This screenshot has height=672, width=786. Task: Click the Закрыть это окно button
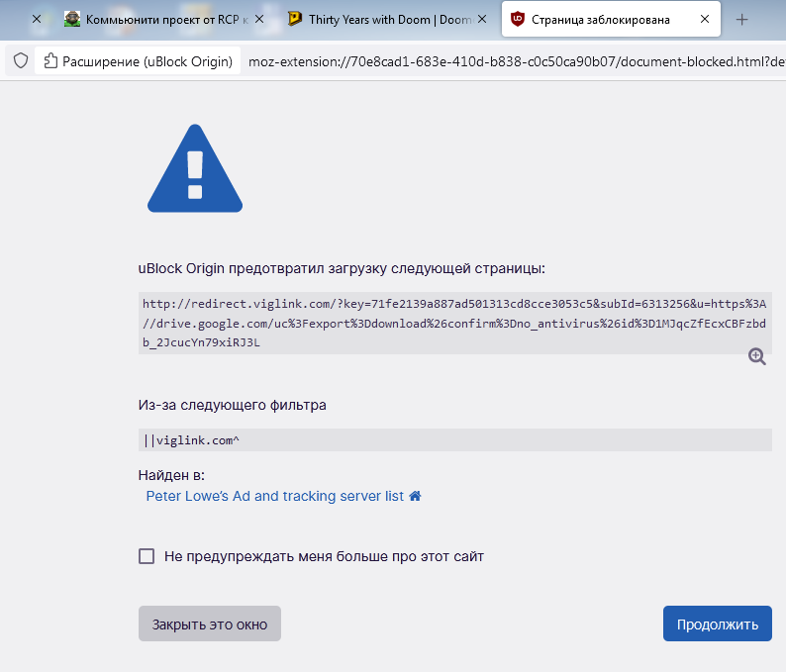tap(210, 624)
